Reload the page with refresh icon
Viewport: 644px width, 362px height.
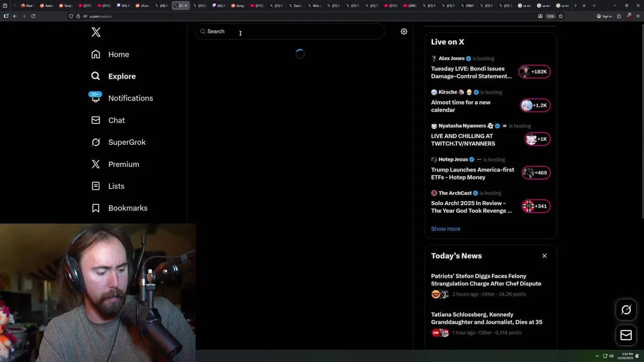point(33,16)
